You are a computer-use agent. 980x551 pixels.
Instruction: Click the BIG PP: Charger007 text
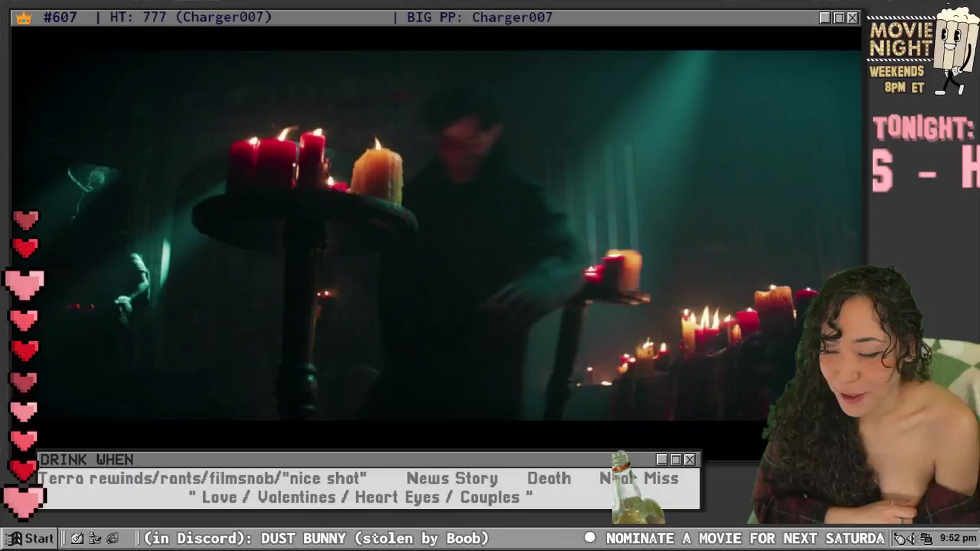pyautogui.click(x=479, y=17)
